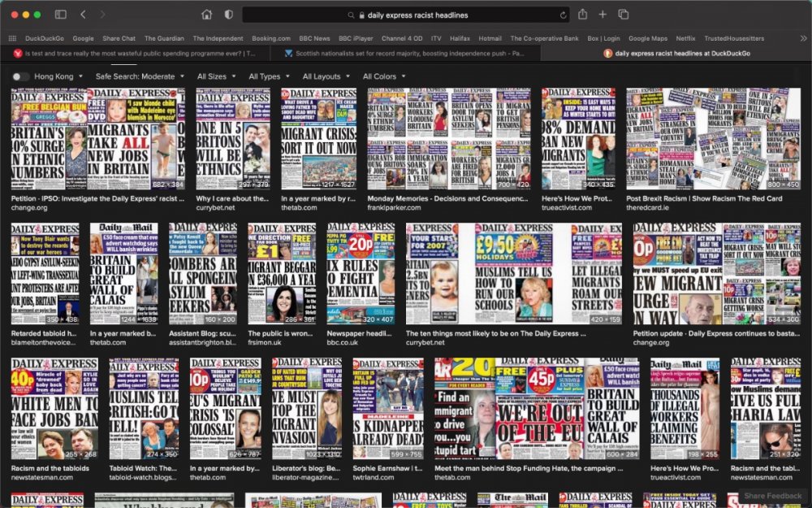Switch to the test and trace tab
This screenshot has width=812, height=508.
point(135,53)
